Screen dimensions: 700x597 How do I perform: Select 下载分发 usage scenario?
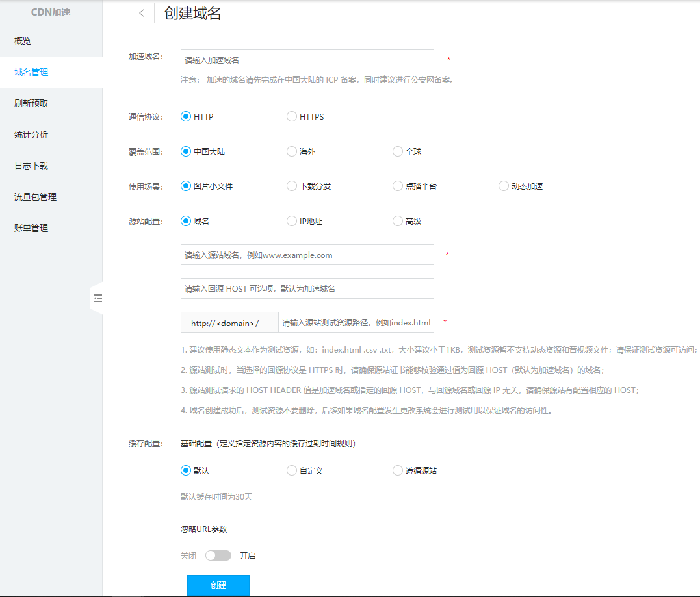point(292,186)
